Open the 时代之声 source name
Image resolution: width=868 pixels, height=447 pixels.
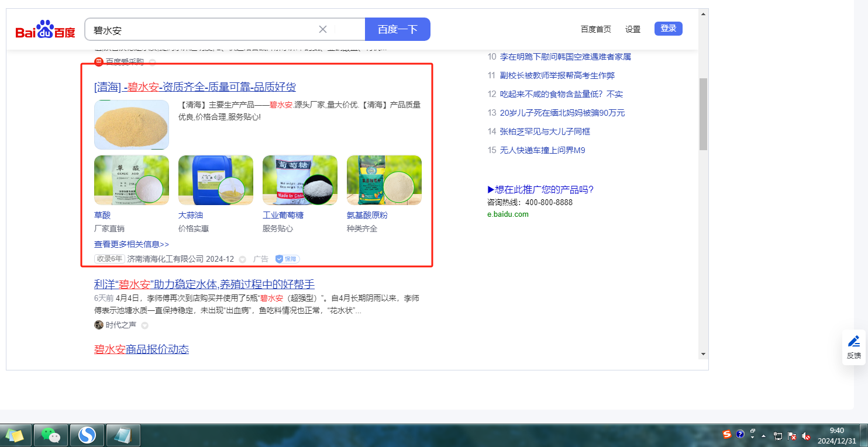[121, 325]
